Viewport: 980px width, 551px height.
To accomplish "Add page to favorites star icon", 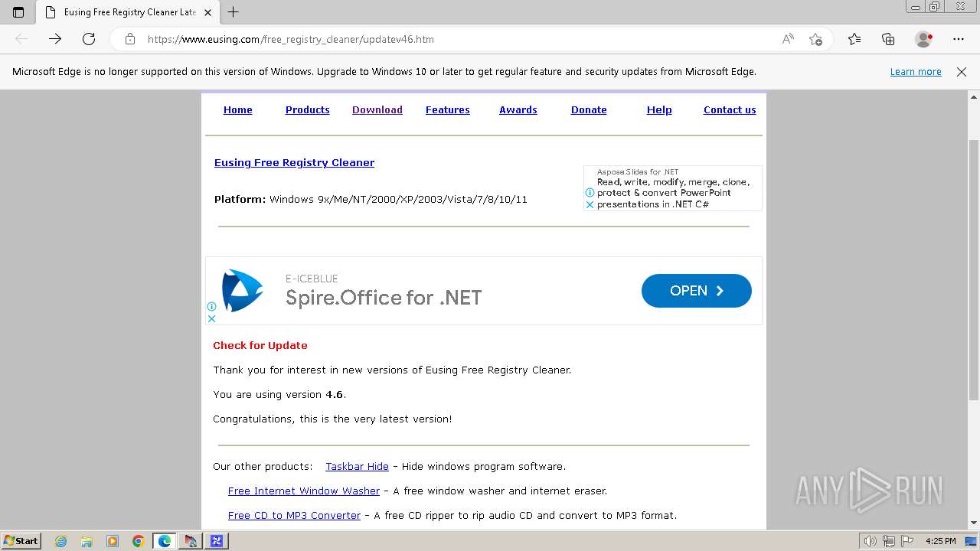I will [x=815, y=39].
